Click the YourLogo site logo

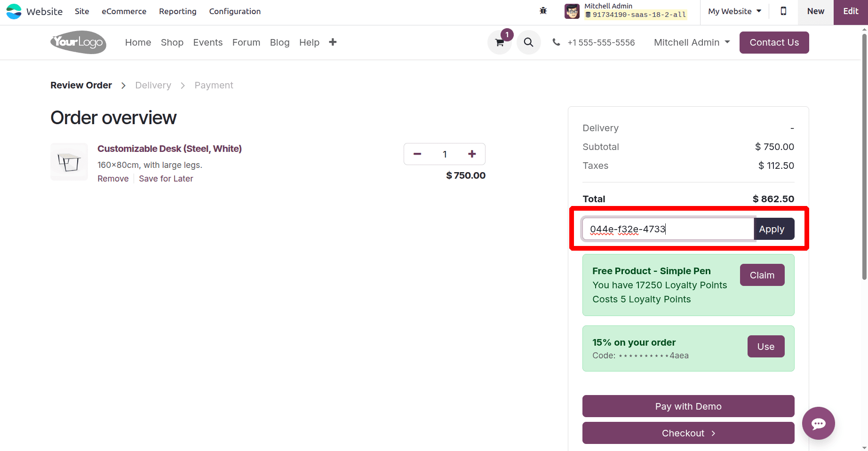coord(78,42)
